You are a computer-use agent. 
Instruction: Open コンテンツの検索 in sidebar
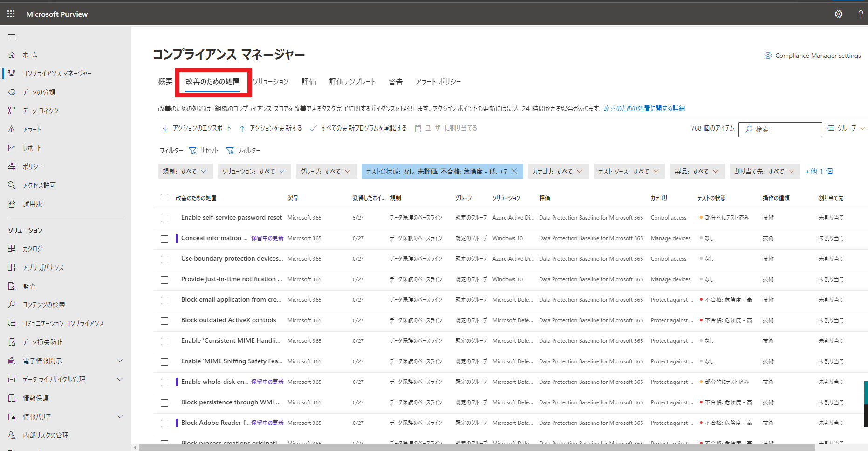(44, 305)
